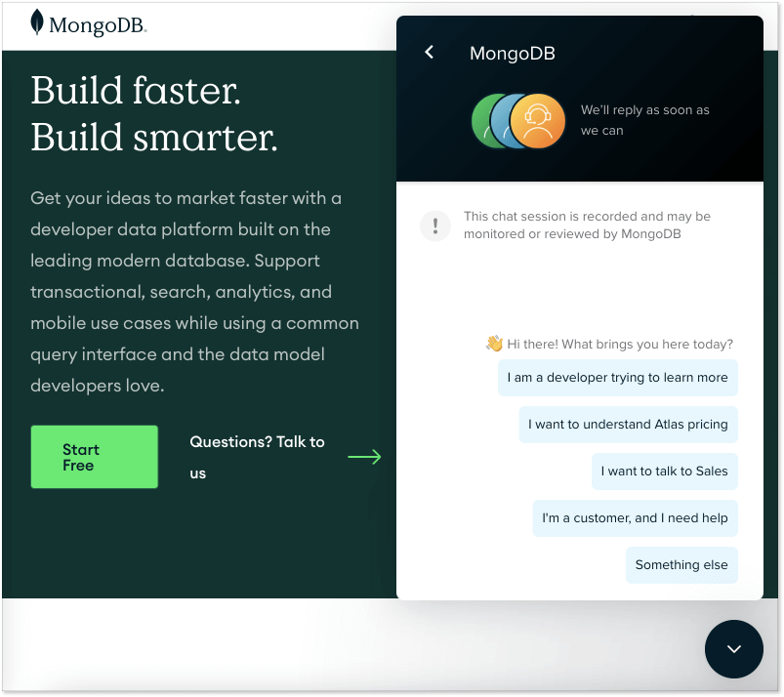Collapse chat with the round chevron button
Screen dimensions: 784x697
733,649
